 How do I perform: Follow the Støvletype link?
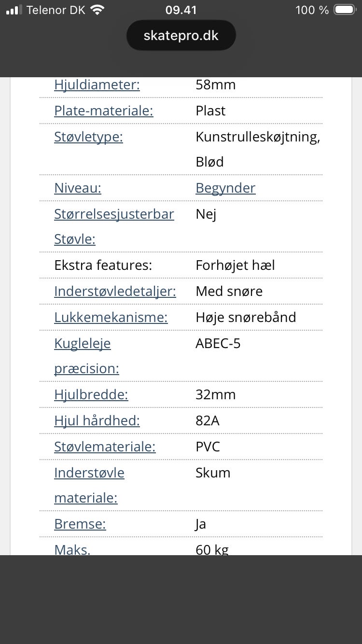(x=88, y=137)
